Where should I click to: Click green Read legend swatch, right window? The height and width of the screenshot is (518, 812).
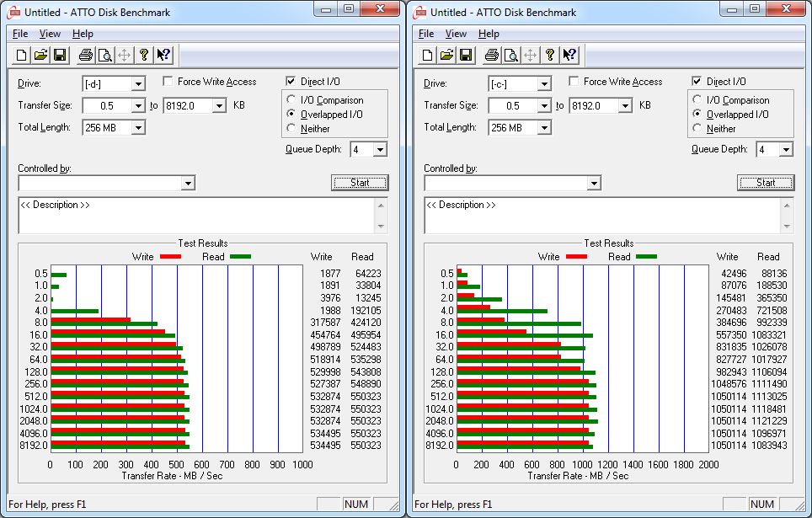click(646, 256)
